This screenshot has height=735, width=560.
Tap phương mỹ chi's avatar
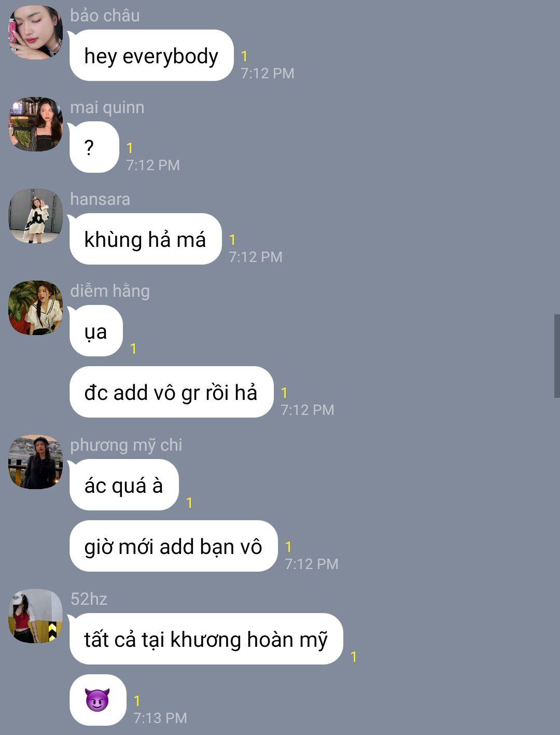36,462
